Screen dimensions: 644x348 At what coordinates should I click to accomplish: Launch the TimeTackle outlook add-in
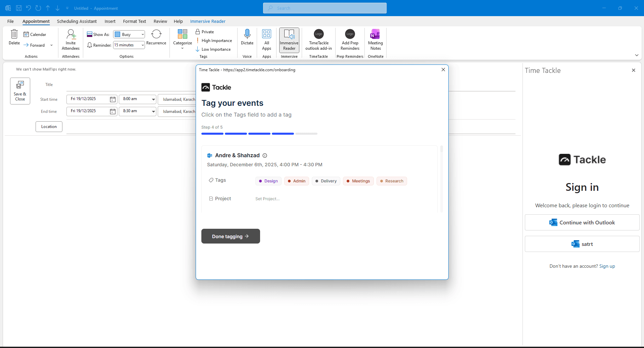pyautogui.click(x=319, y=40)
